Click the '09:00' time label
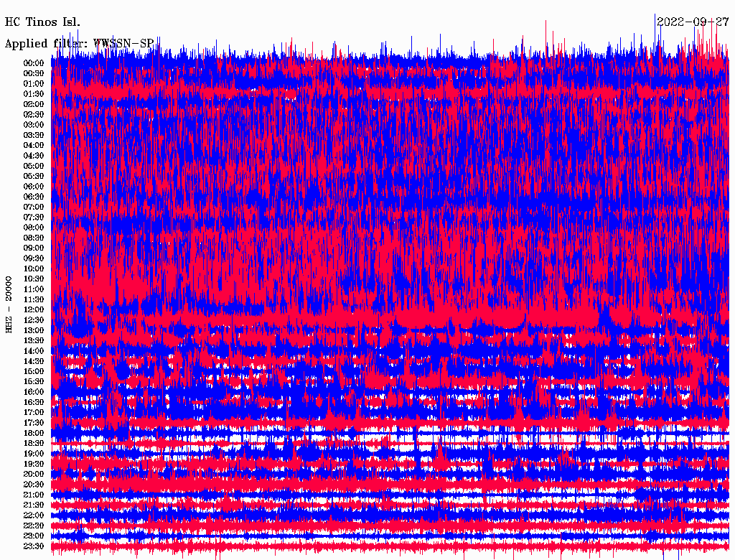The image size is (735, 560). (x=34, y=248)
